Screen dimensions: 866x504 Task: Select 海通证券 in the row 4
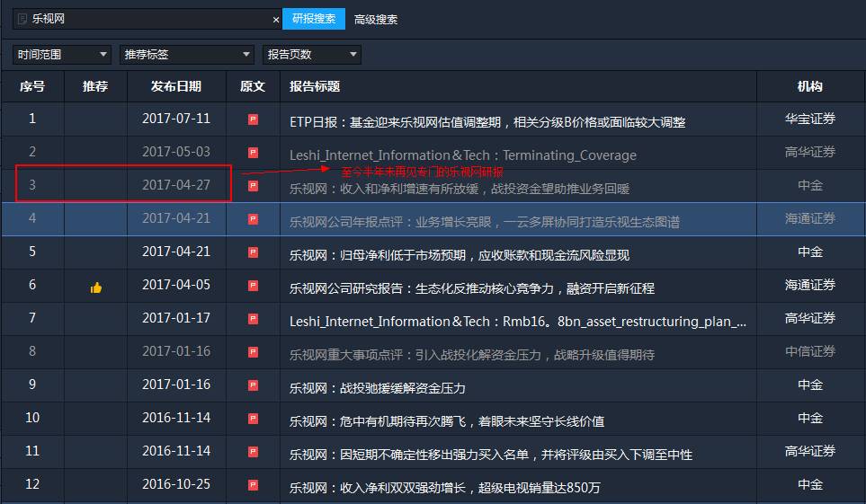[x=810, y=218]
